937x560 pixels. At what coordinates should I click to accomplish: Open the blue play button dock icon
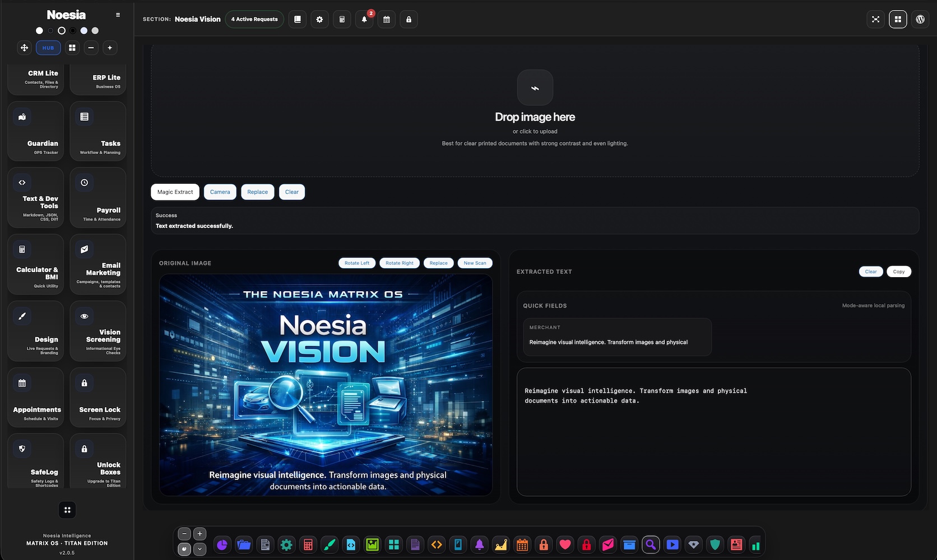pos(672,544)
